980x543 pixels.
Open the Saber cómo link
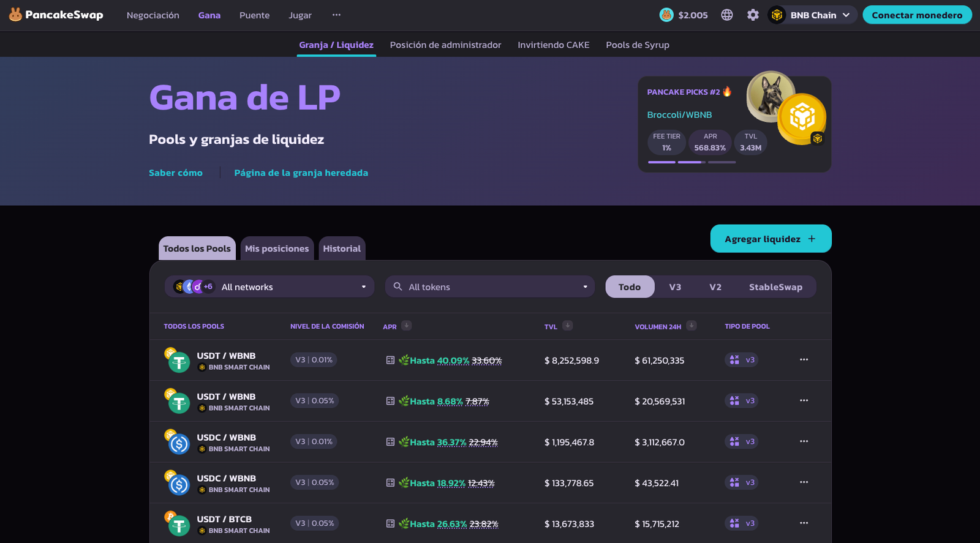coord(176,173)
